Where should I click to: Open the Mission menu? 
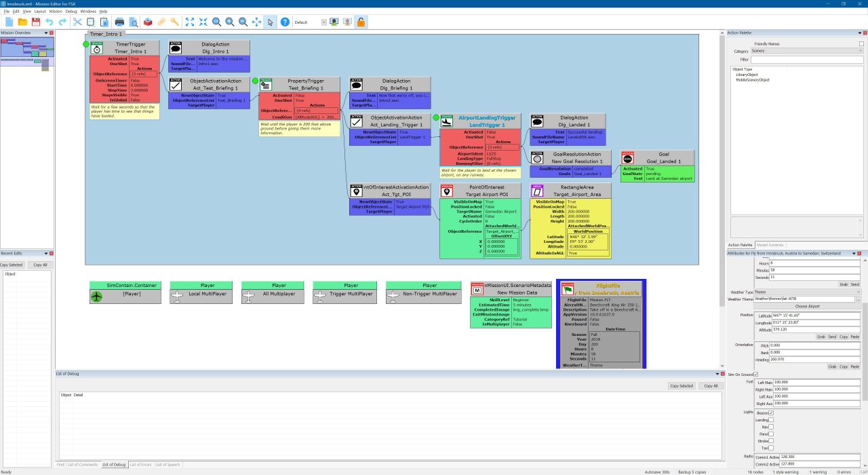click(x=56, y=12)
